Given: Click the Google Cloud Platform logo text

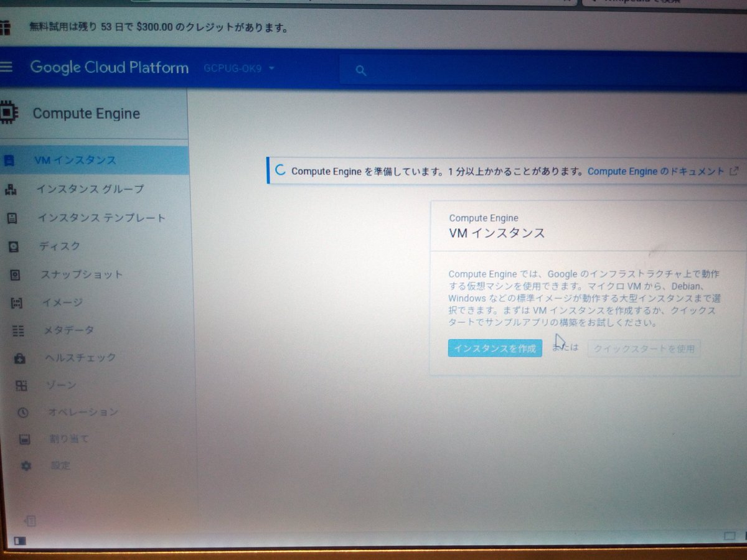Looking at the screenshot, I should tap(109, 67).
